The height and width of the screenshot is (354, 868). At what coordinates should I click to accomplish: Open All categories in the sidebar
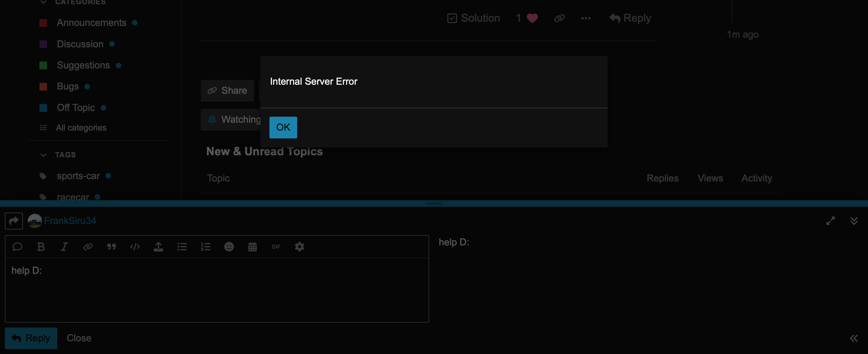[81, 128]
